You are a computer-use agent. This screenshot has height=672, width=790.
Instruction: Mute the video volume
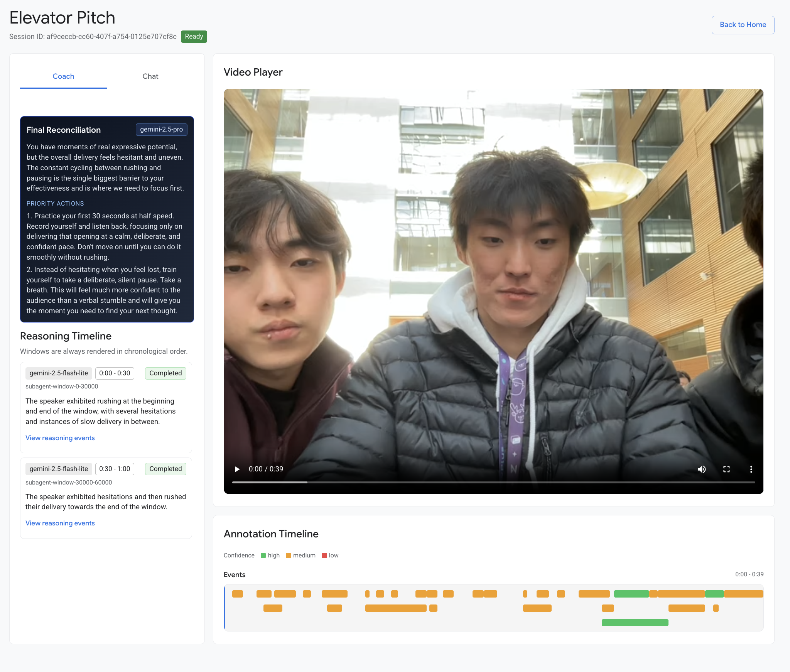pos(702,469)
